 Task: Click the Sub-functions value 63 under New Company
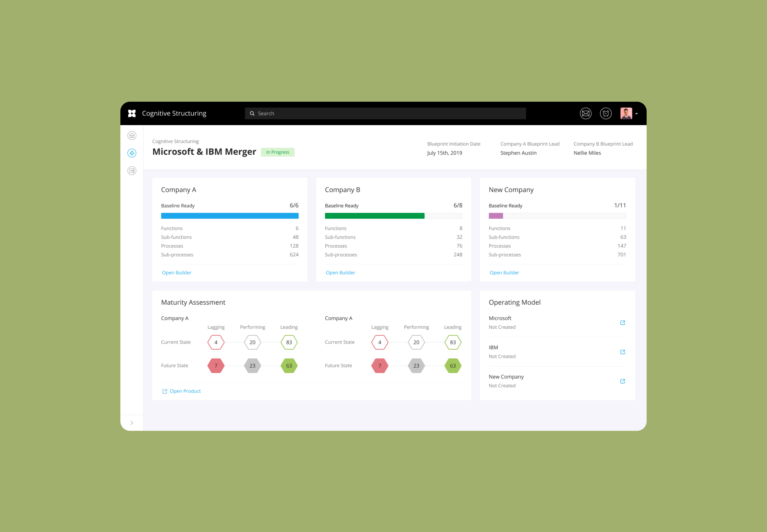click(x=623, y=237)
